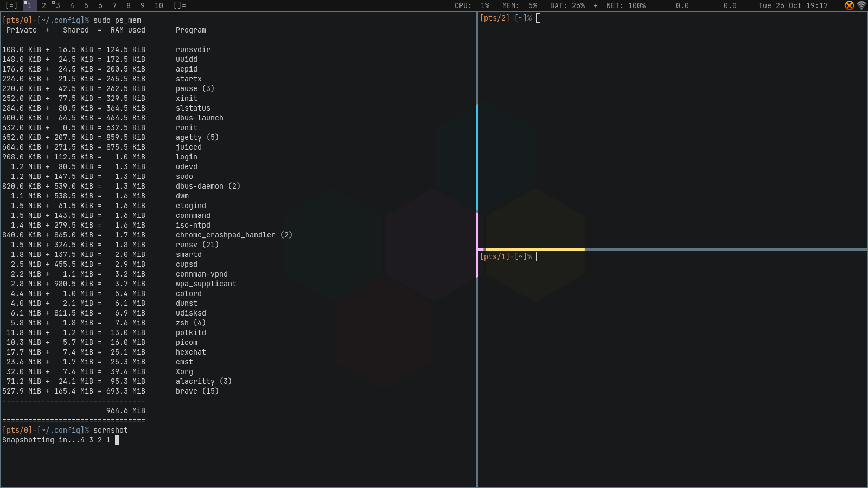Click the 964.6 MiB total value
The image size is (868, 488).
coord(126,411)
